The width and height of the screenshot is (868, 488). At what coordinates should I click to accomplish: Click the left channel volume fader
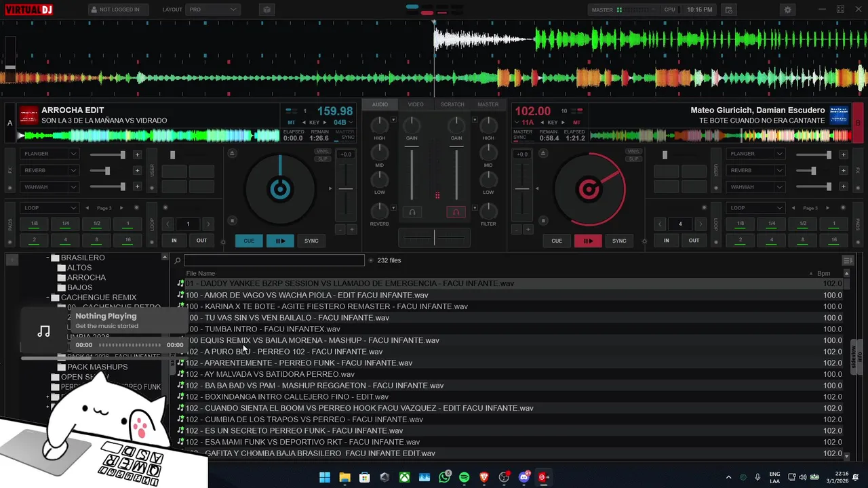pos(412,173)
